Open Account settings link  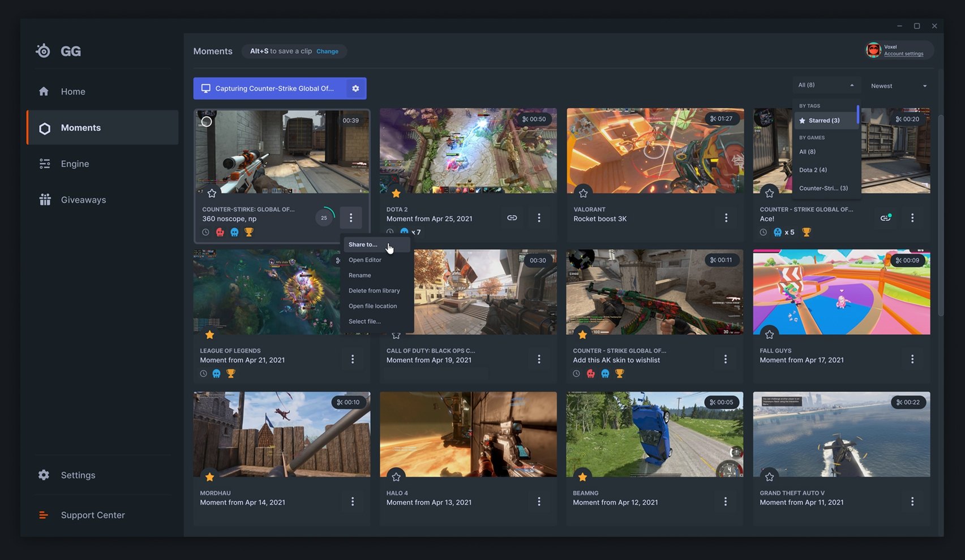903,54
